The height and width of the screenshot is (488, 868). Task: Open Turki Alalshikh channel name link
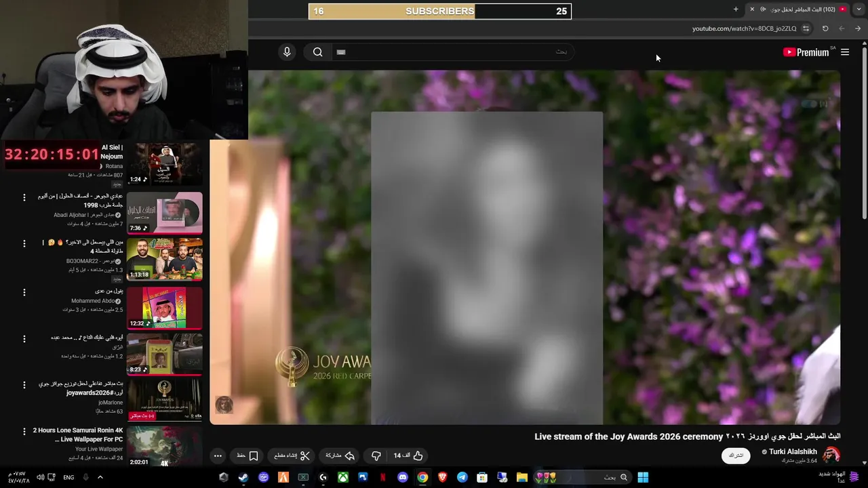pyautogui.click(x=793, y=451)
